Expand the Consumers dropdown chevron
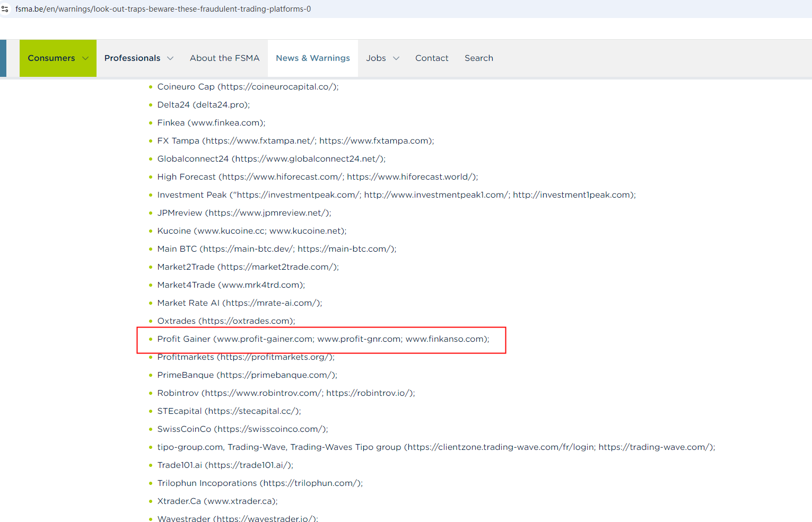 [85, 58]
